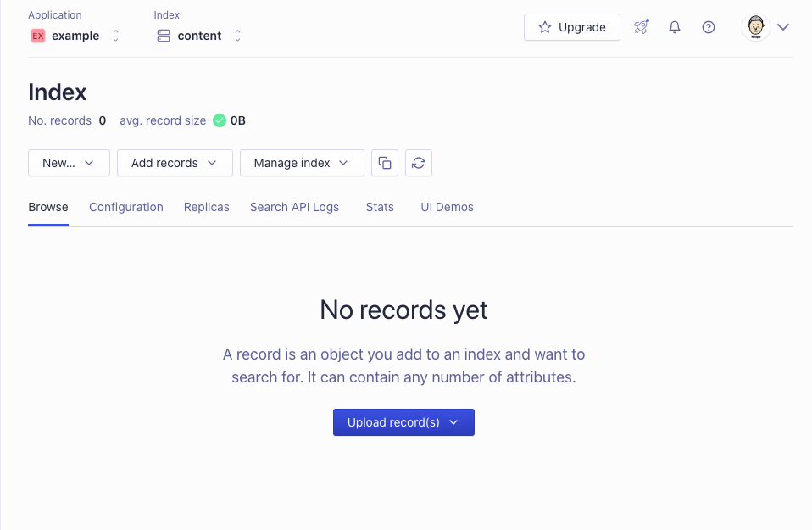
Task: Click the Application label in the header
Action: pyautogui.click(x=55, y=15)
